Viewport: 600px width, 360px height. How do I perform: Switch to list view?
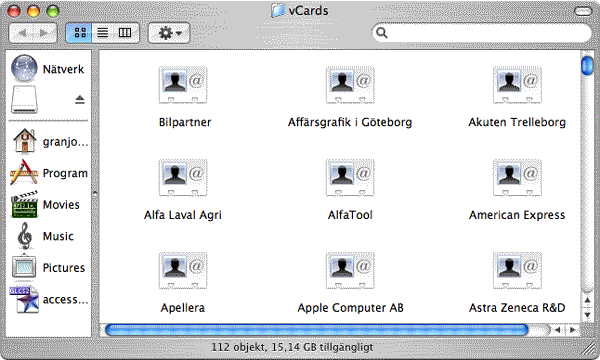pos(103,33)
